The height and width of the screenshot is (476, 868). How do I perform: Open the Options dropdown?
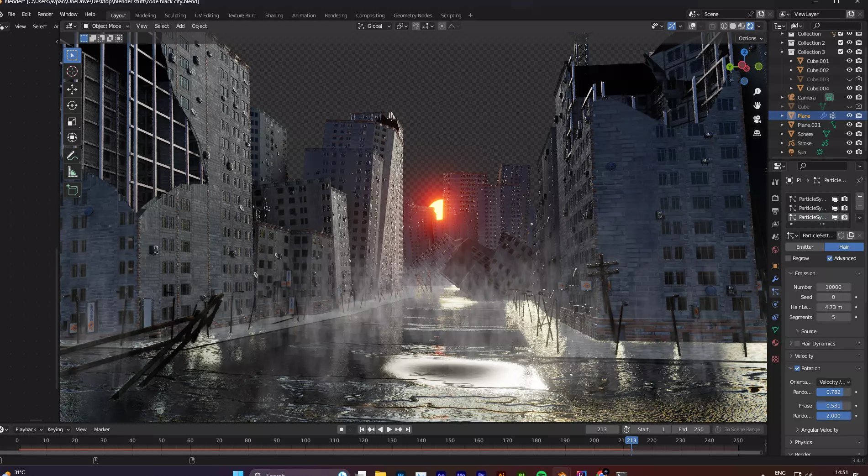tap(750, 38)
